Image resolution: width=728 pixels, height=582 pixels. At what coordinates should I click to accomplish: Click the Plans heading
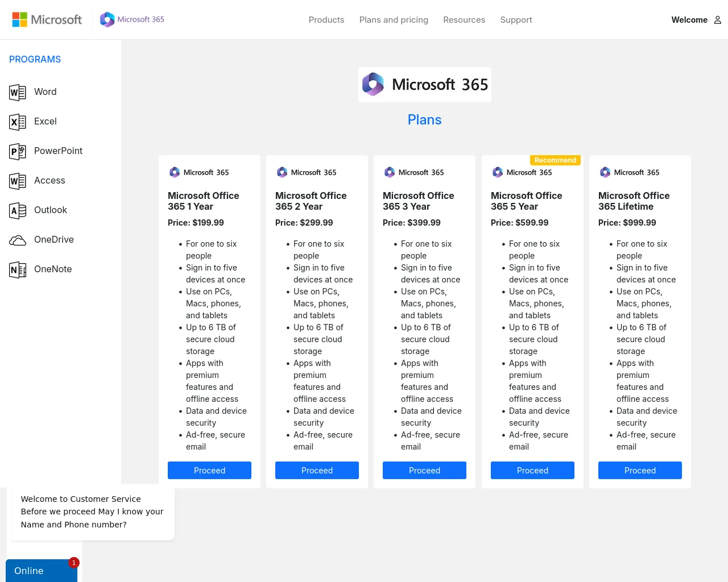tap(425, 120)
